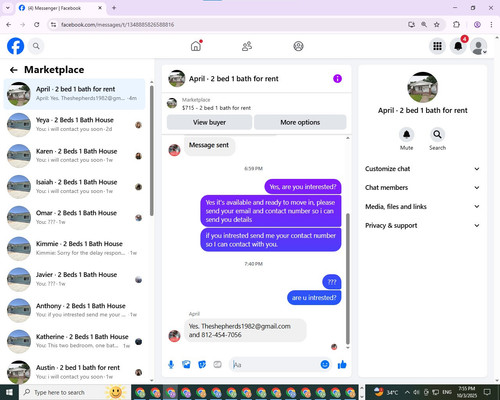Open the Facebook logo home link

coord(15,46)
